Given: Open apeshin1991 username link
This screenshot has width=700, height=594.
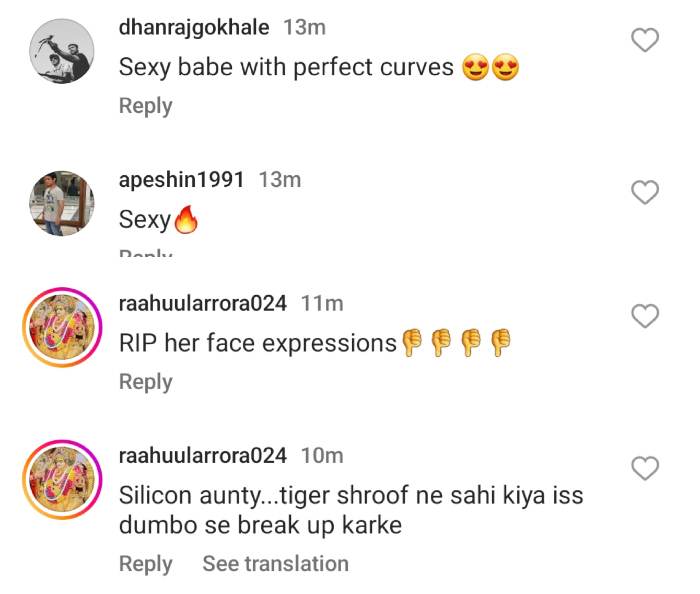Looking at the screenshot, I should click(x=181, y=179).
